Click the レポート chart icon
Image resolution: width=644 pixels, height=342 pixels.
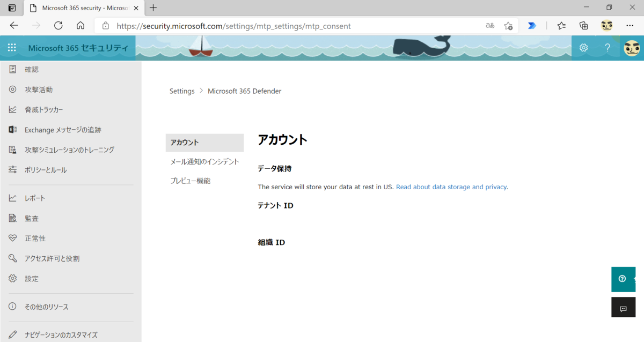coord(13,198)
